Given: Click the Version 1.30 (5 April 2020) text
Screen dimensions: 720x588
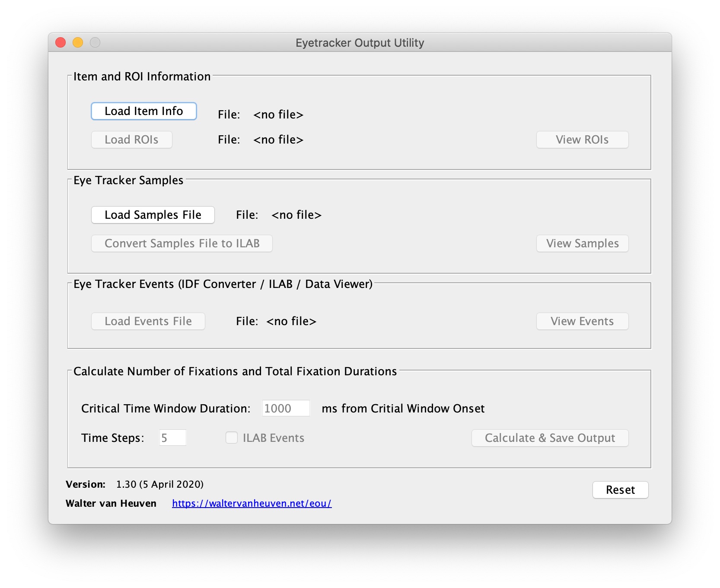Looking at the screenshot, I should pos(135,484).
